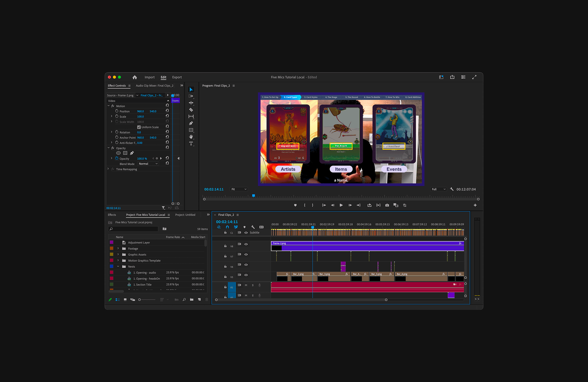Select the Selection tool arrow

[x=191, y=89]
